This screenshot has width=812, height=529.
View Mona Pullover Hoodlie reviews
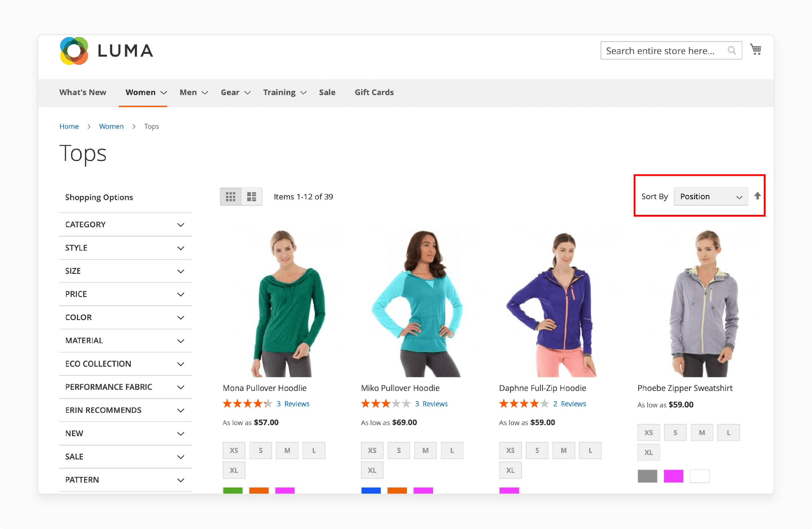(x=293, y=404)
